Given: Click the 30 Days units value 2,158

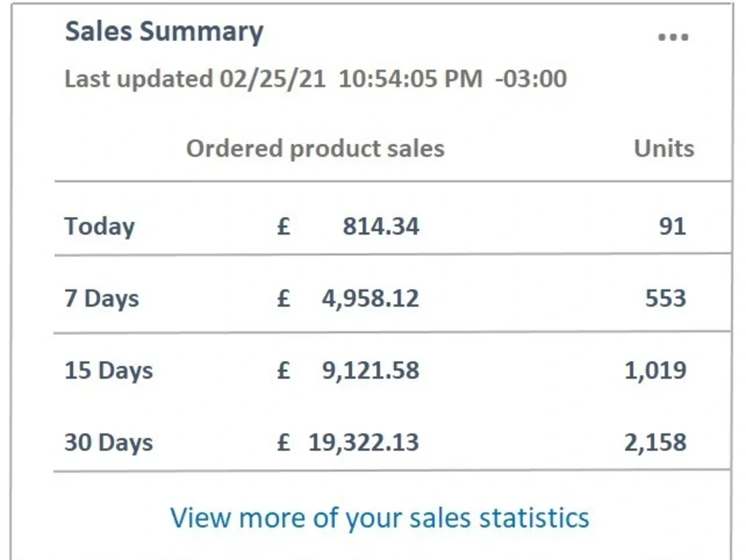Looking at the screenshot, I should point(655,443).
